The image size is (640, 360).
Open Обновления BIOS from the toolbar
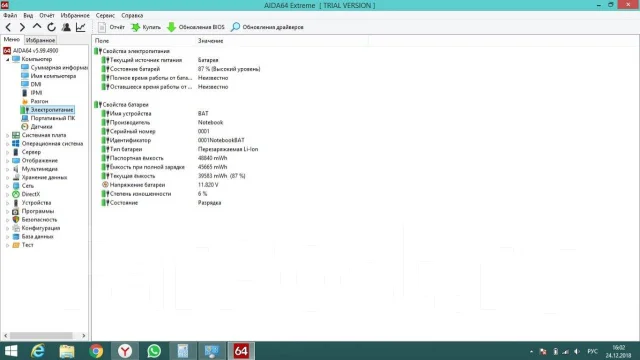pyautogui.click(x=196, y=27)
